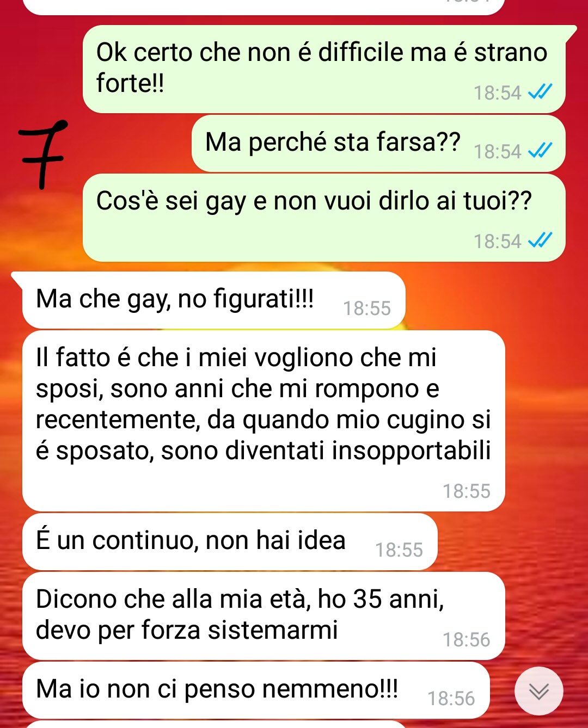Click read ticks beside 'Ma perché sta farsa??'
Viewport: 588px width, 728px height.
click(541, 151)
